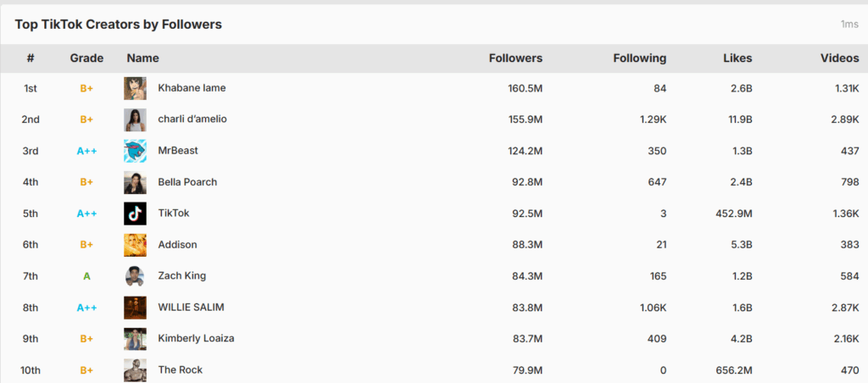Sort by the Following column header
Screen dimensions: 868x383
(x=639, y=58)
